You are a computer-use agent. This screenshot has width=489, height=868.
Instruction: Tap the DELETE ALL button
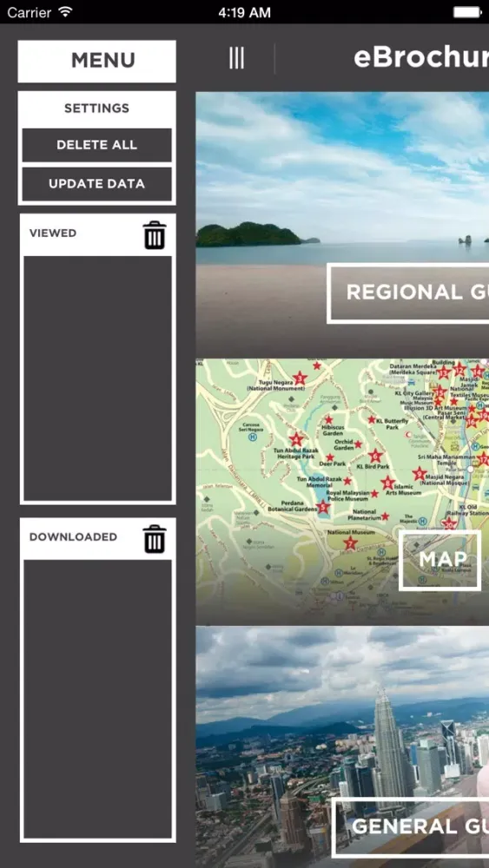tap(97, 145)
